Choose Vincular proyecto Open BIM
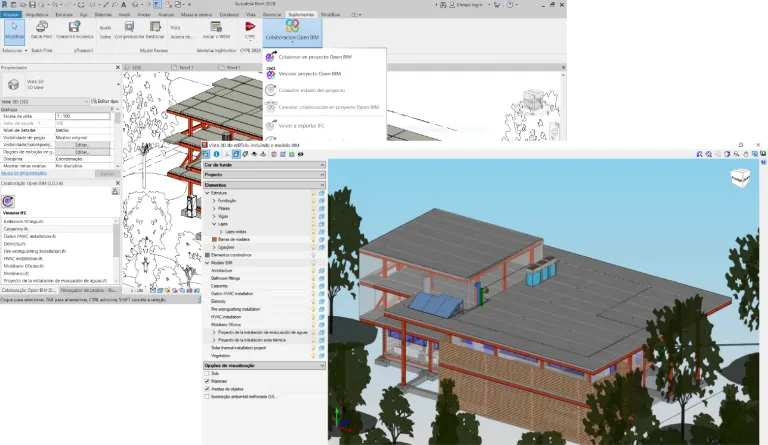This screenshot has width=768, height=445. (310, 74)
